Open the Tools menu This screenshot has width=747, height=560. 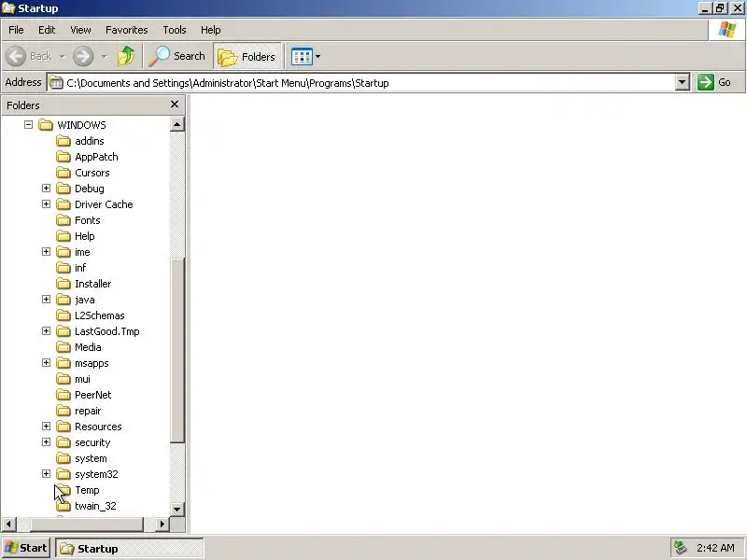coord(175,30)
